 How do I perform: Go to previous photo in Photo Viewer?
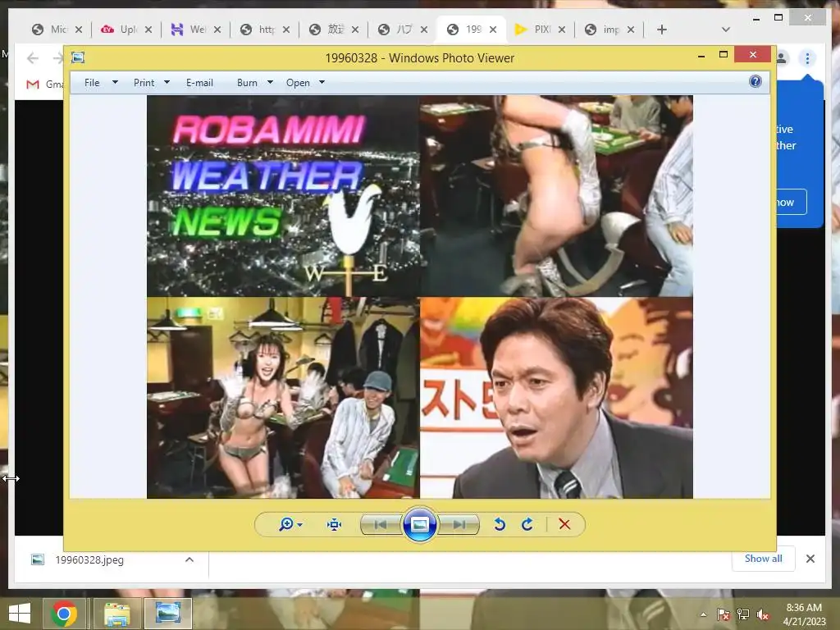381,524
